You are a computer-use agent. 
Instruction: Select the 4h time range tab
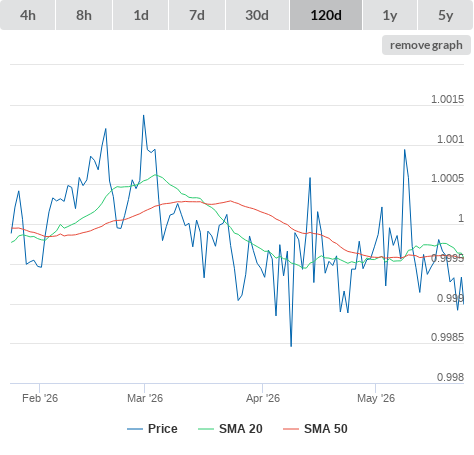[28, 15]
